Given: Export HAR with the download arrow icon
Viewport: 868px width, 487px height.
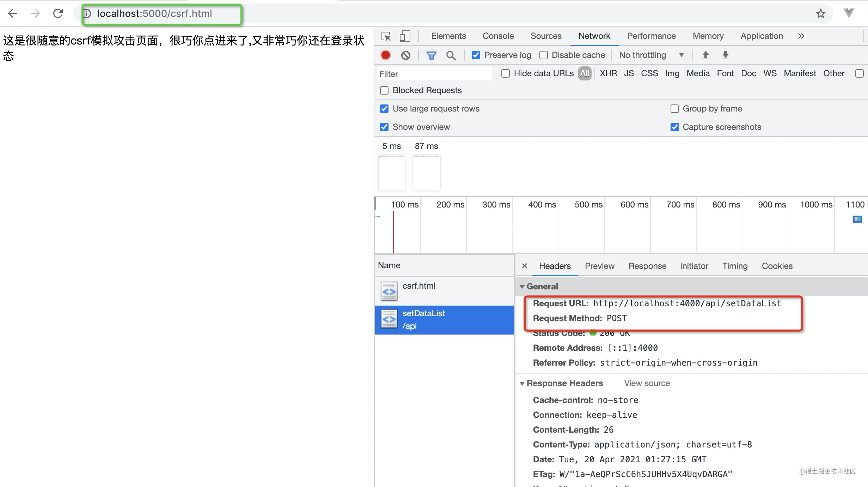Looking at the screenshot, I should pyautogui.click(x=725, y=55).
